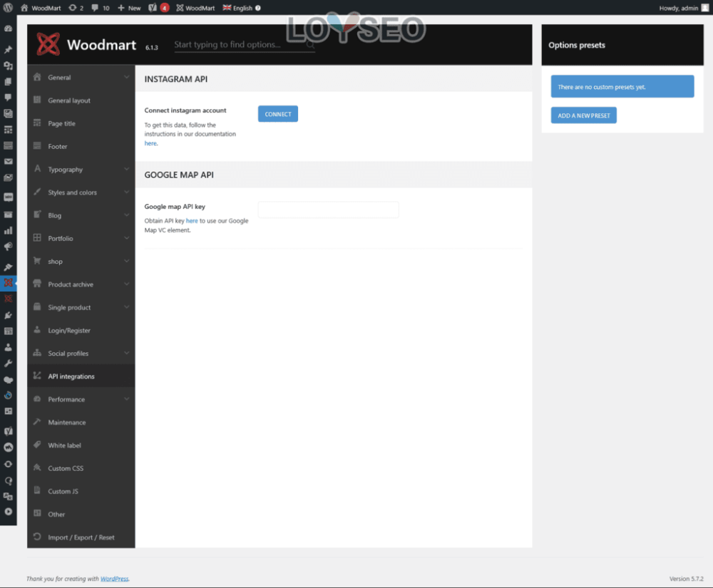Click Yoast icon with red 4 badge

pos(159,8)
